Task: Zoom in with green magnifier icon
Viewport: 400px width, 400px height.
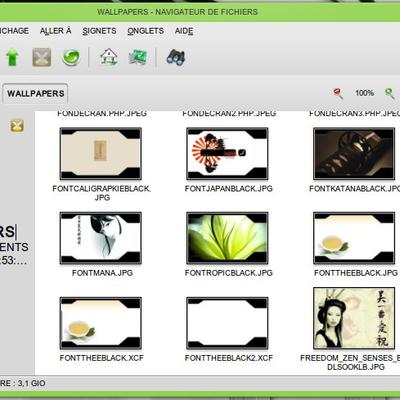Action: pos(389,93)
